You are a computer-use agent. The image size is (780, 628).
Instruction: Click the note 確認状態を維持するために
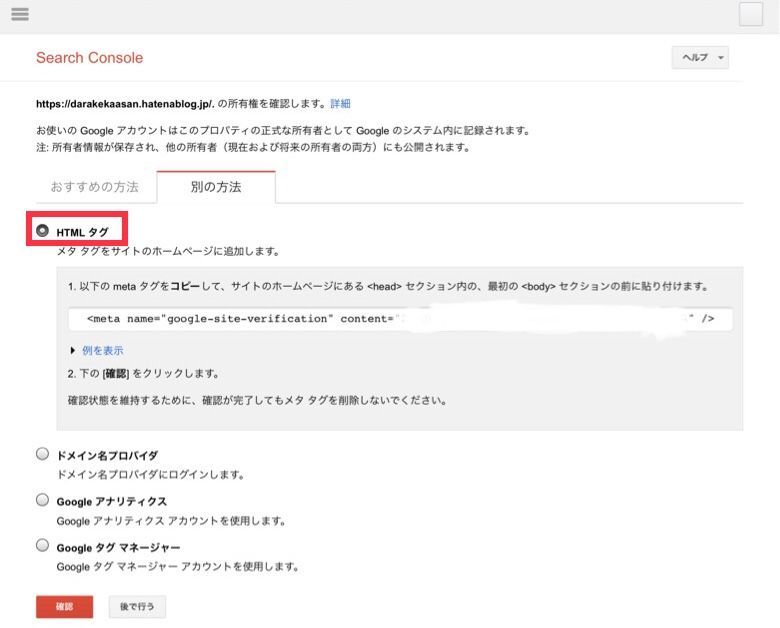[258, 401]
